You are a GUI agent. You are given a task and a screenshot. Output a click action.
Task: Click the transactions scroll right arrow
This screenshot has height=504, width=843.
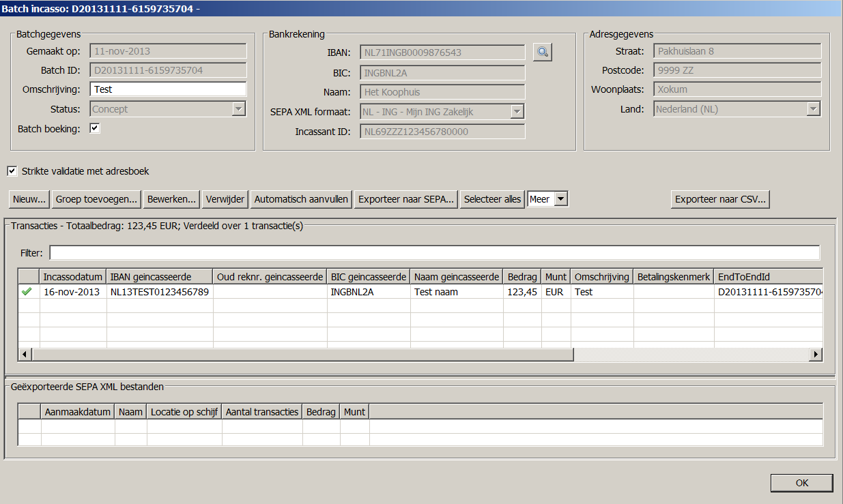(815, 355)
